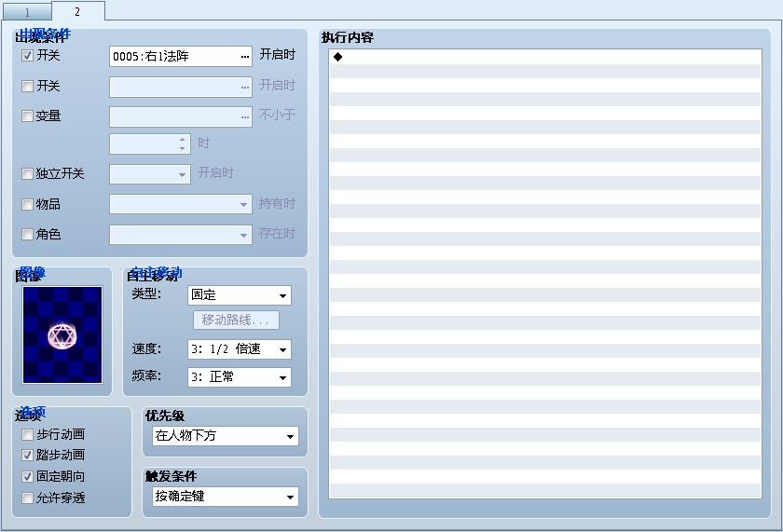The image size is (783, 532).
Task: Enable the 角色 condition checkbox
Action: 27,235
